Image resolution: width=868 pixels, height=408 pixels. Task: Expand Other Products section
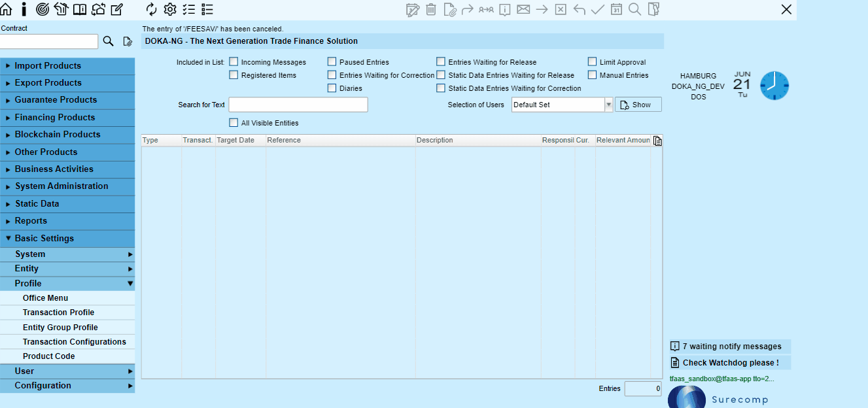(x=67, y=152)
